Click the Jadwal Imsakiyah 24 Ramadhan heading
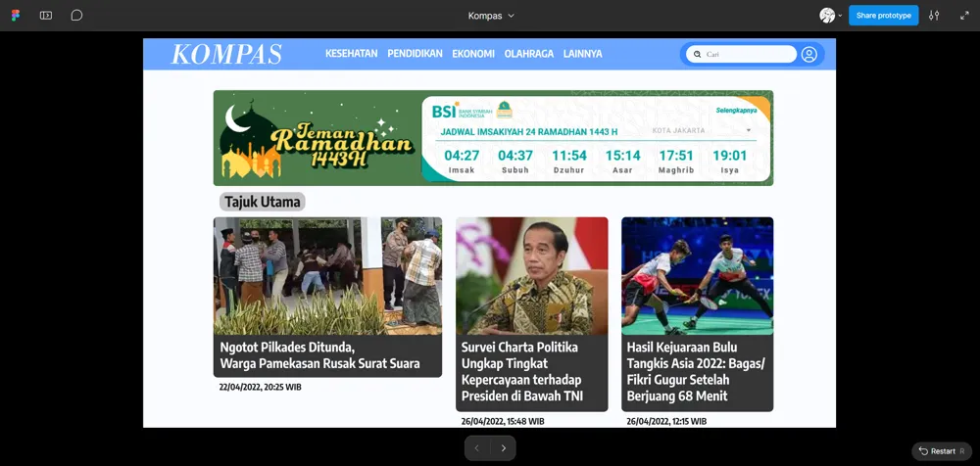The image size is (980, 466). [529, 132]
